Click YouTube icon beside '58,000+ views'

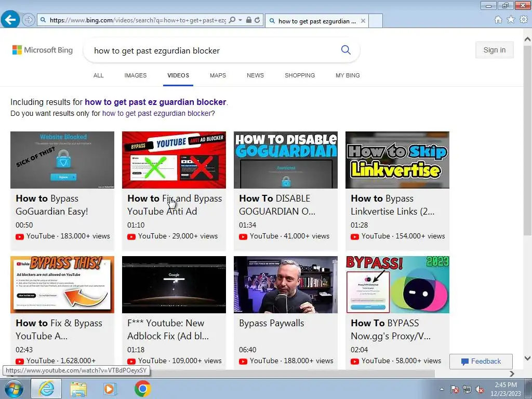tap(354, 362)
